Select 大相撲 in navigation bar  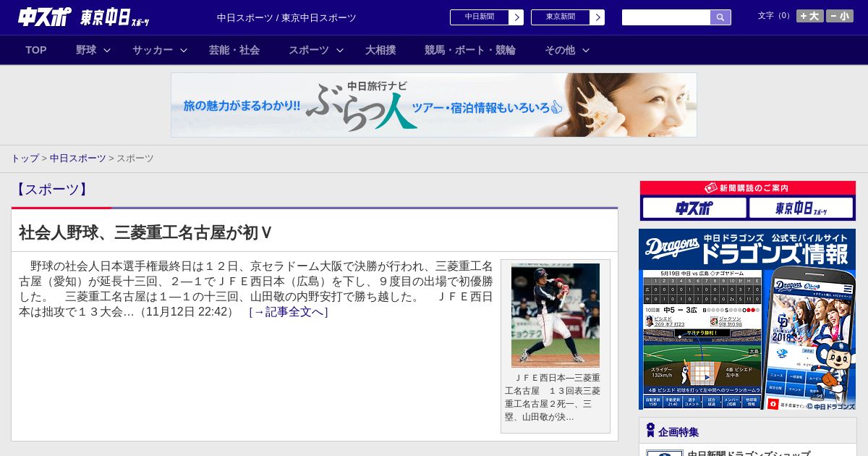[380, 50]
